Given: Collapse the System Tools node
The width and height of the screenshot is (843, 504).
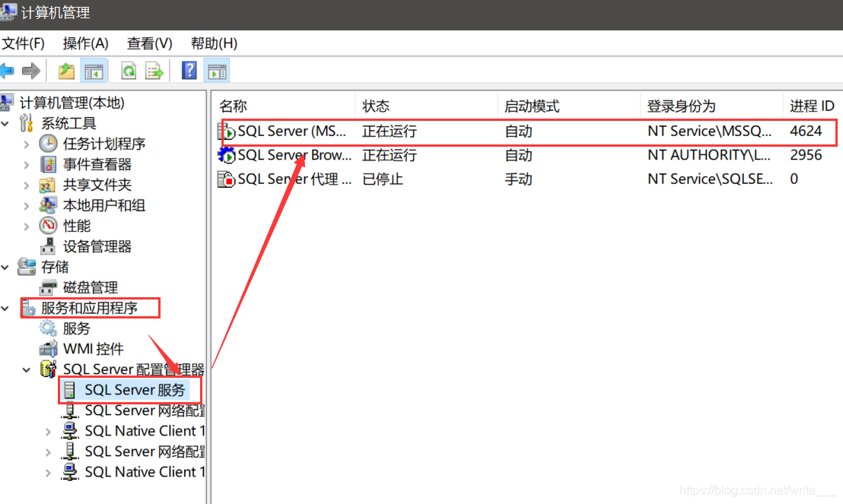Looking at the screenshot, I should [x=5, y=124].
